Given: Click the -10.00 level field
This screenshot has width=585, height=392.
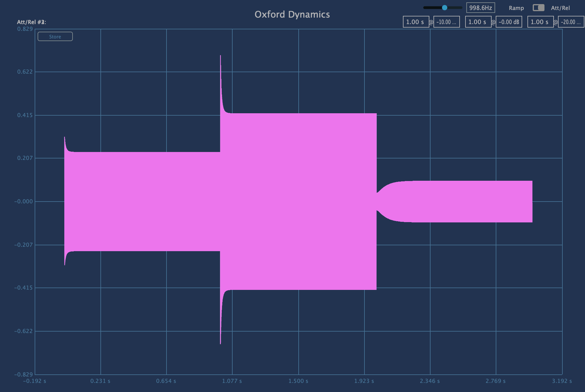Looking at the screenshot, I should [x=446, y=22].
